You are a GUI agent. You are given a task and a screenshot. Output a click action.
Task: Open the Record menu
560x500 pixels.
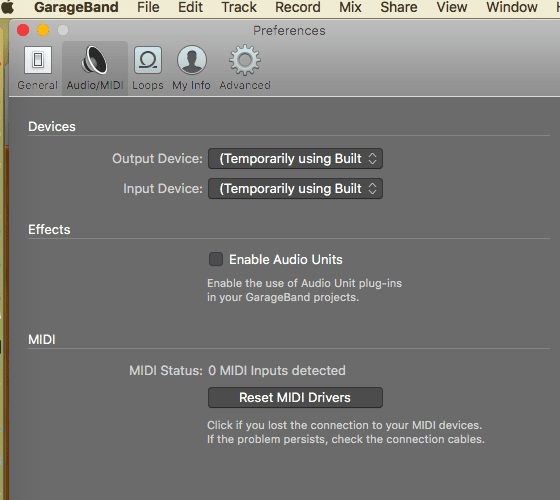pyautogui.click(x=298, y=7)
